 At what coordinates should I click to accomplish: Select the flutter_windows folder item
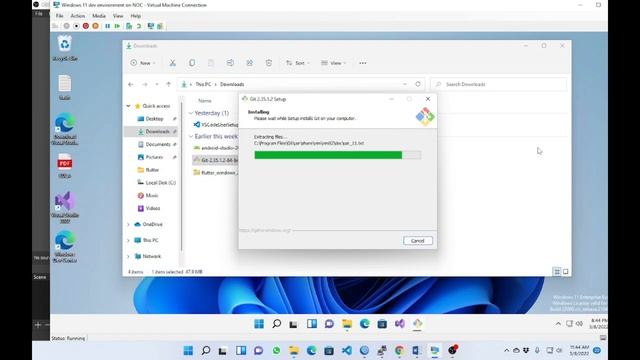click(216, 173)
